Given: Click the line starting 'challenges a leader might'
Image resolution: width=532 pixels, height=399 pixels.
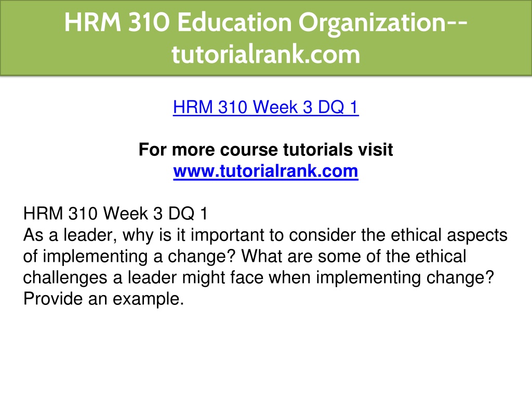Looking at the screenshot, I should tap(259, 278).
